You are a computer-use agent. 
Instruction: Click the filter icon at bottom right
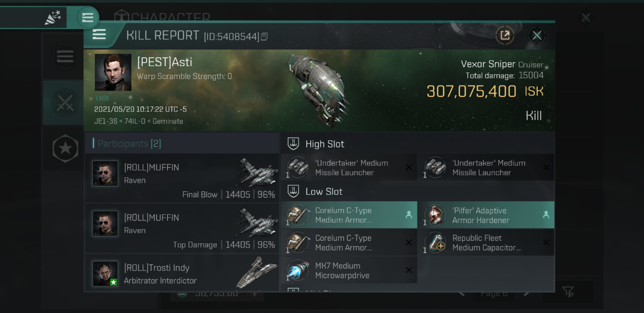tap(568, 291)
